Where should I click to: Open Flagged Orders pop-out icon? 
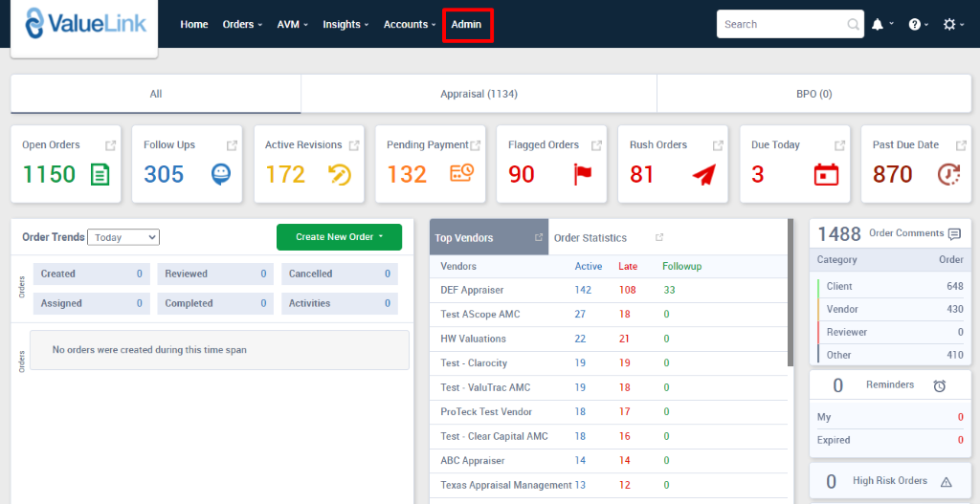click(596, 145)
